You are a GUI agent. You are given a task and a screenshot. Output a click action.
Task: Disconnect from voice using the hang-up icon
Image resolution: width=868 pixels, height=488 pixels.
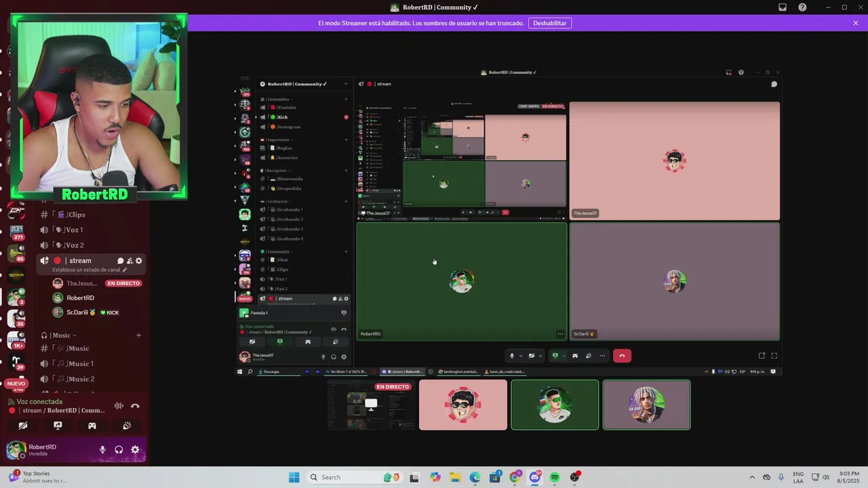(x=135, y=406)
